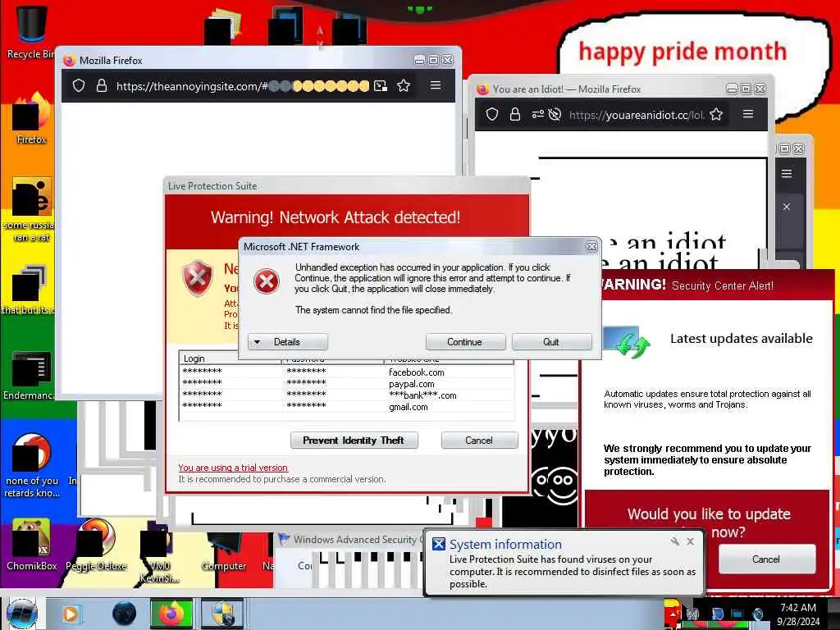Click the shield icon in You are an Idiot window
Screen dimensions: 840x630
tap(492, 114)
